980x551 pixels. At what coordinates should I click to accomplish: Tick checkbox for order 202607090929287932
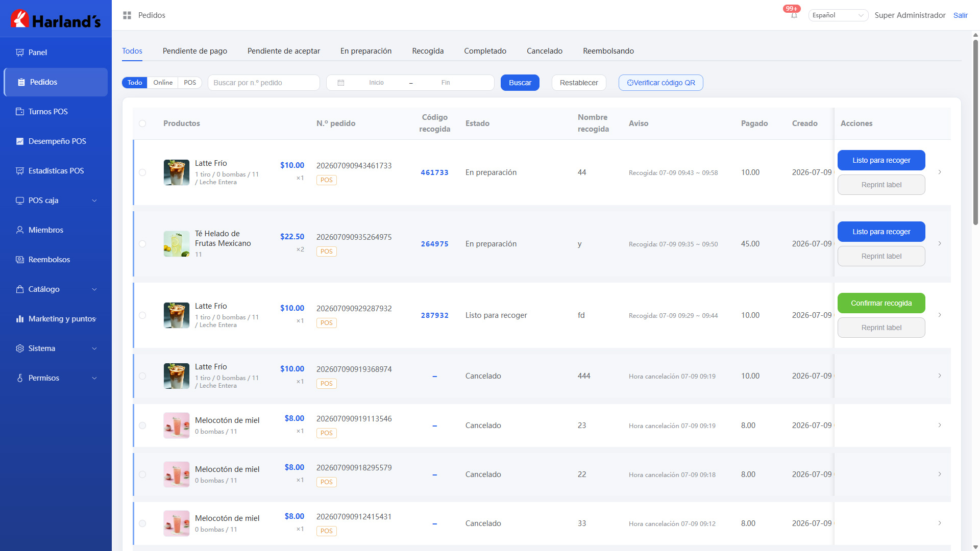[142, 315]
